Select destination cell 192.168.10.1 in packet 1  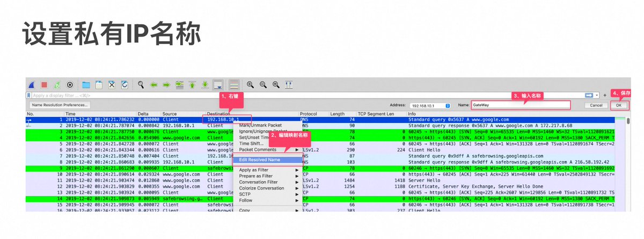pyautogui.click(x=223, y=119)
